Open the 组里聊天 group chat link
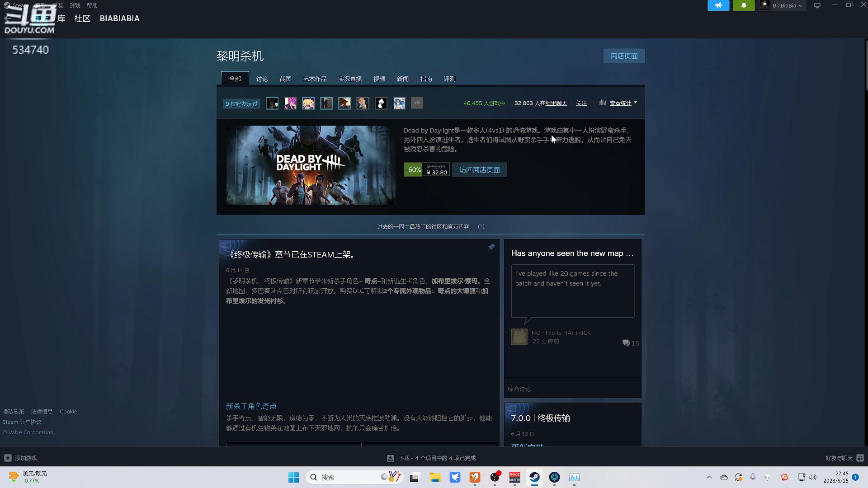Viewport: 868px width, 488px height. 556,103
